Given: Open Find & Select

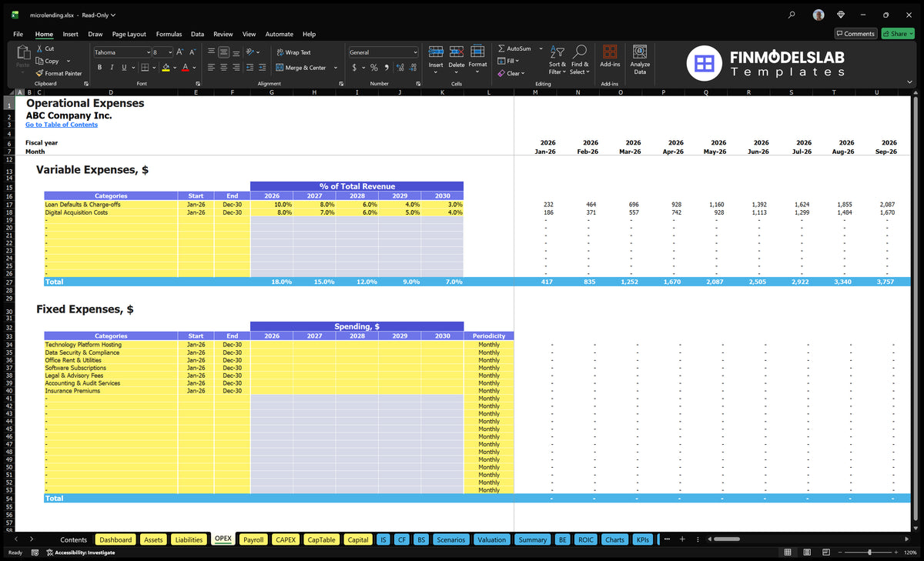Looking at the screenshot, I should point(580,59).
